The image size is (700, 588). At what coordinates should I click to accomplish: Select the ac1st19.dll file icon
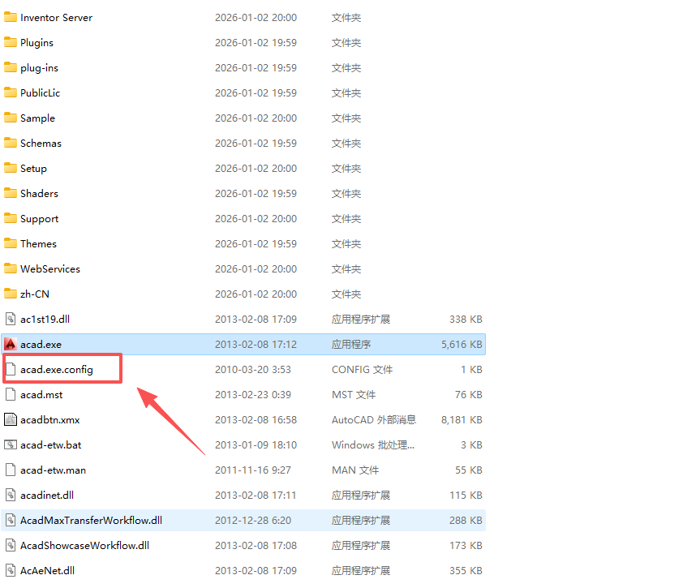pos(11,319)
